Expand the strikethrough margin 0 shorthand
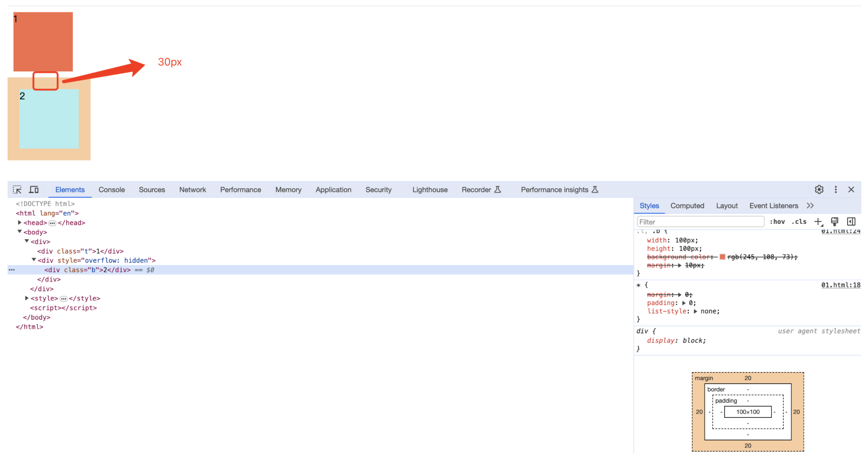This screenshot has height=476, width=868. click(x=679, y=294)
